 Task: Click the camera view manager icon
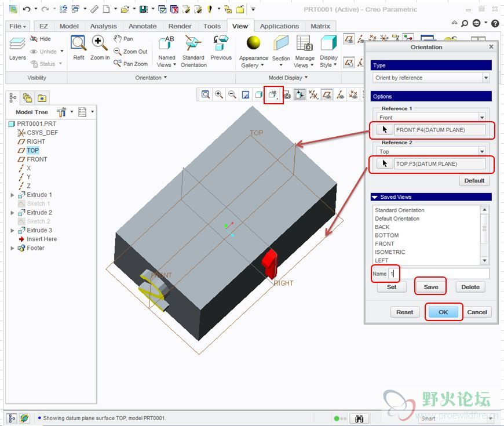click(287, 95)
